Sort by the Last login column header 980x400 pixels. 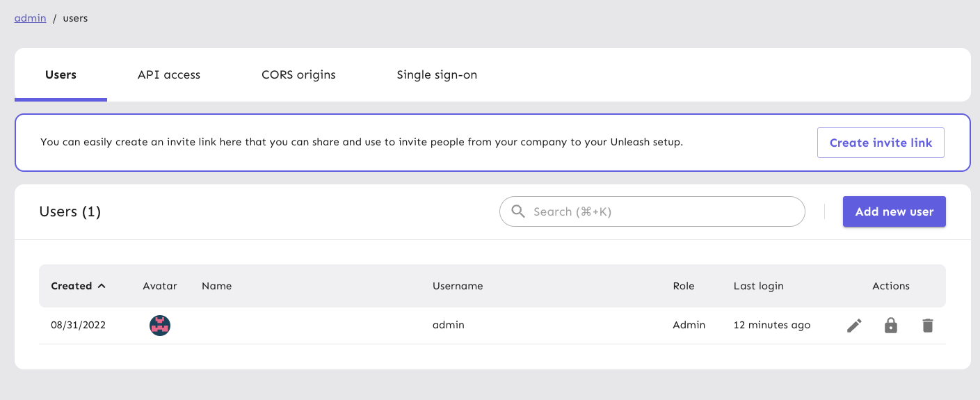click(x=758, y=286)
